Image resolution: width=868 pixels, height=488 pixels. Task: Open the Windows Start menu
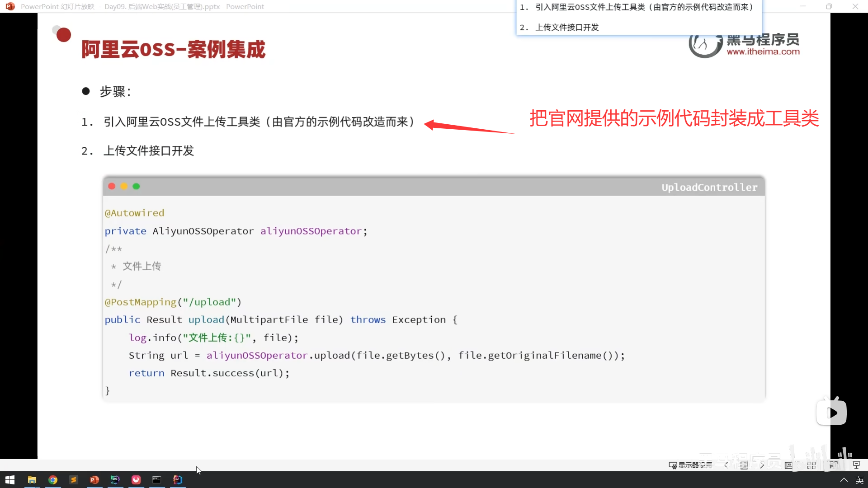[10, 479]
